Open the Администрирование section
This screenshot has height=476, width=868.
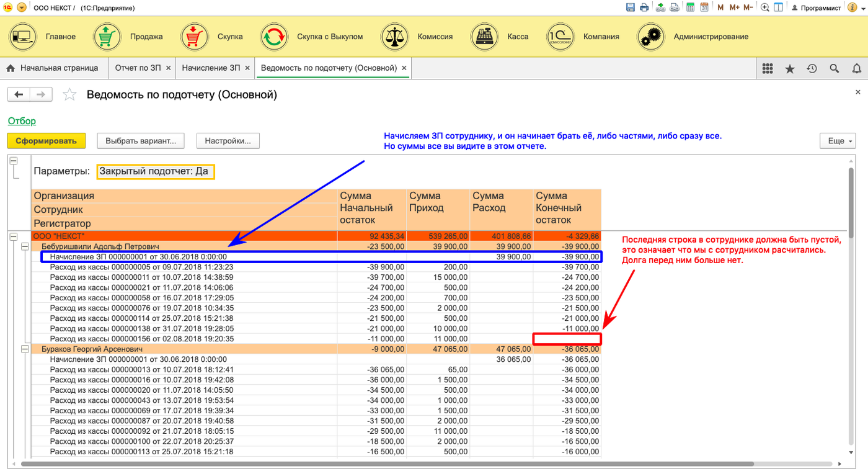[x=693, y=37]
